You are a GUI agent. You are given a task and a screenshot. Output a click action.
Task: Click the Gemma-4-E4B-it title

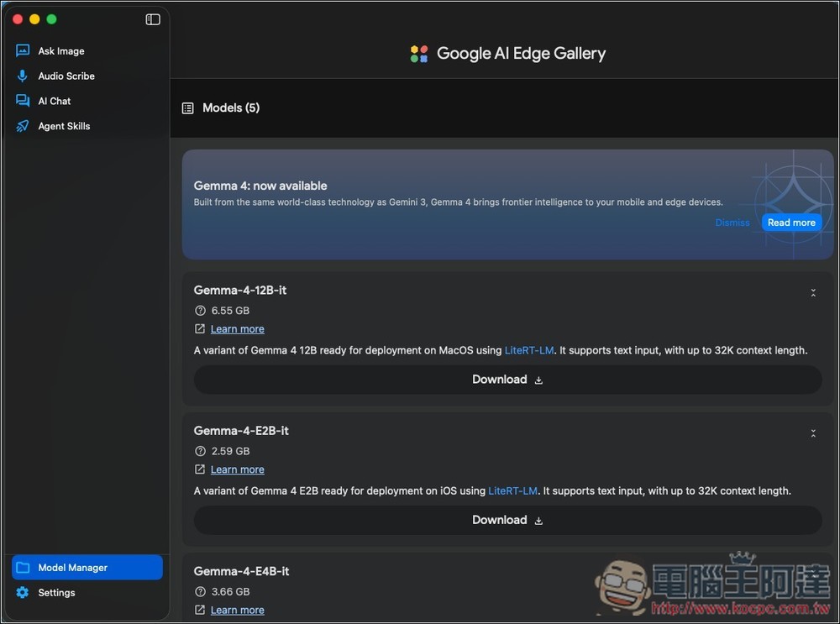tap(241, 571)
